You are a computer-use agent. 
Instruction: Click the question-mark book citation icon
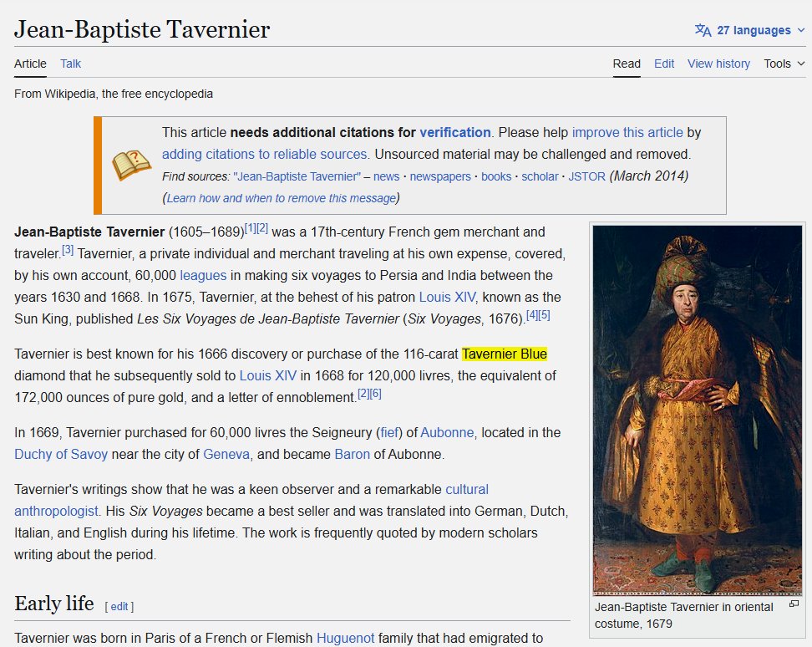131,166
